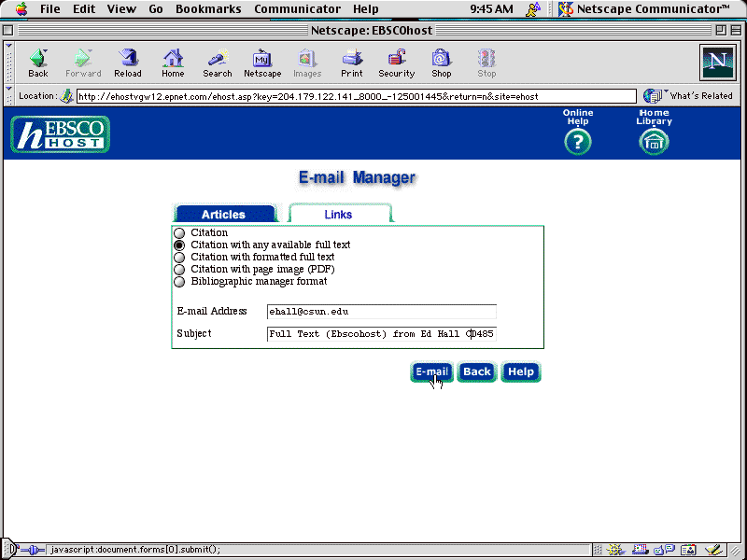Click the online connection status icon
The height and width of the screenshot is (560, 747).
tap(33, 550)
